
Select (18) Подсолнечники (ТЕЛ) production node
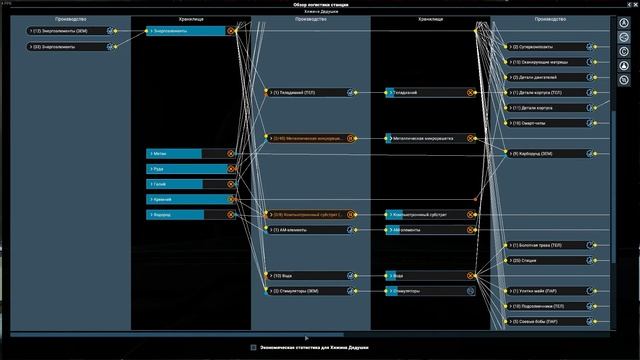pos(549,306)
